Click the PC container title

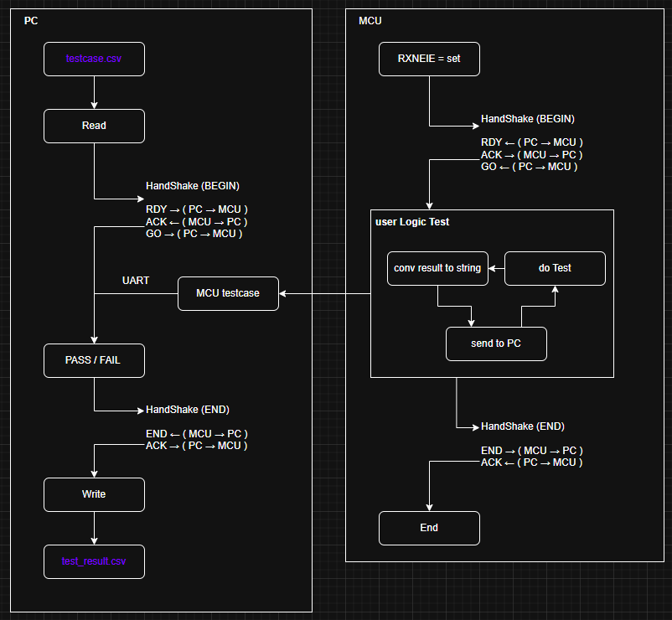click(31, 21)
